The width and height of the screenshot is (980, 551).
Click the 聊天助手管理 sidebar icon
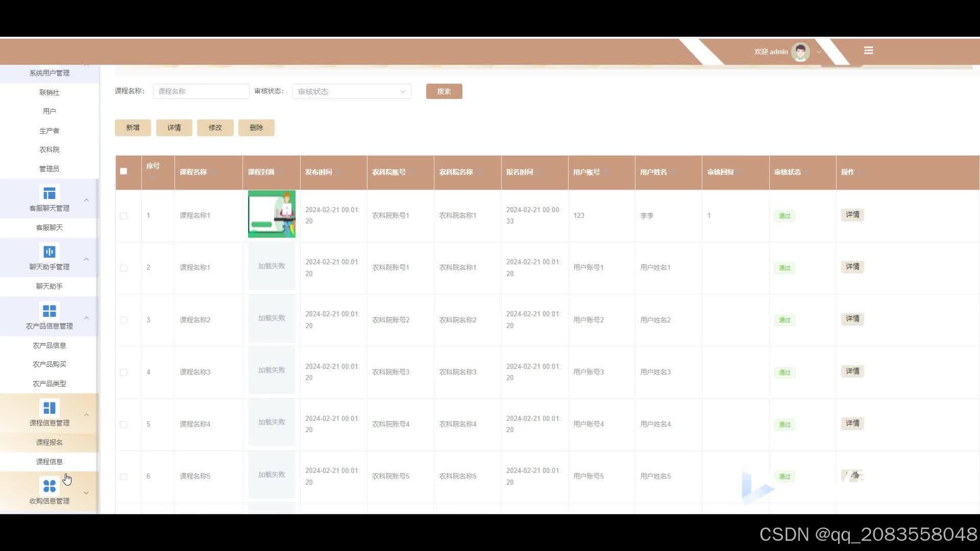pyautogui.click(x=50, y=252)
